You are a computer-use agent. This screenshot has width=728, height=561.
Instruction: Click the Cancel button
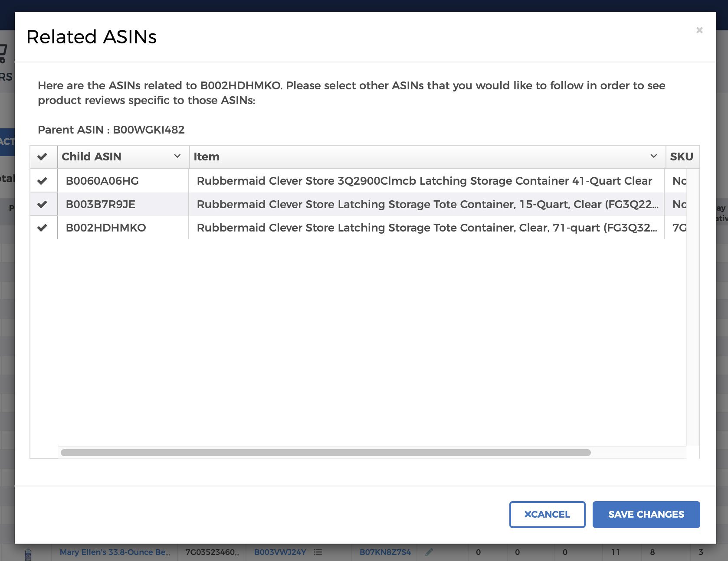click(547, 515)
